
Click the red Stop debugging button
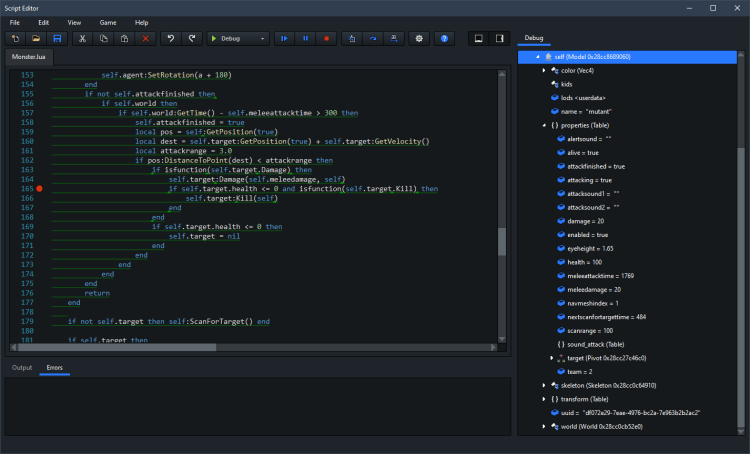point(326,38)
